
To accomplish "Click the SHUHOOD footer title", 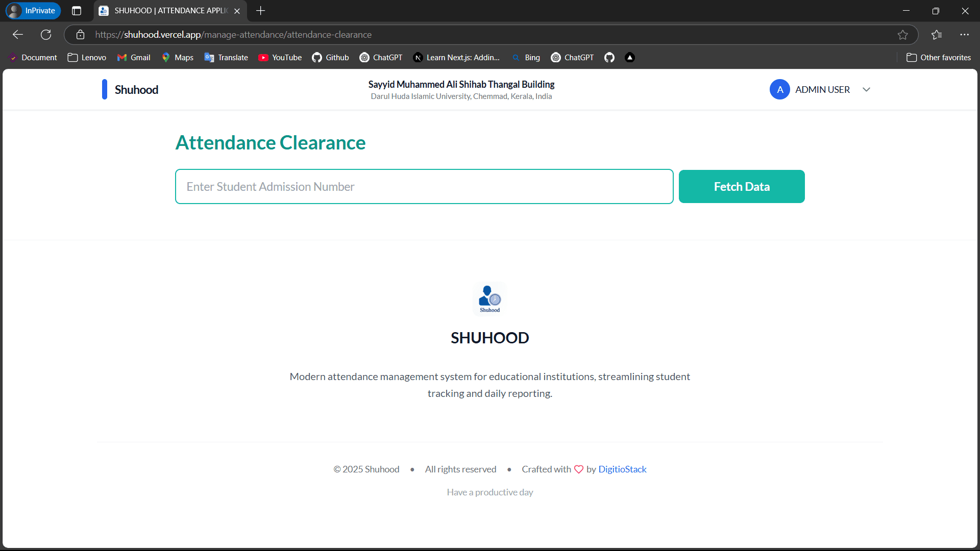I will pyautogui.click(x=490, y=338).
